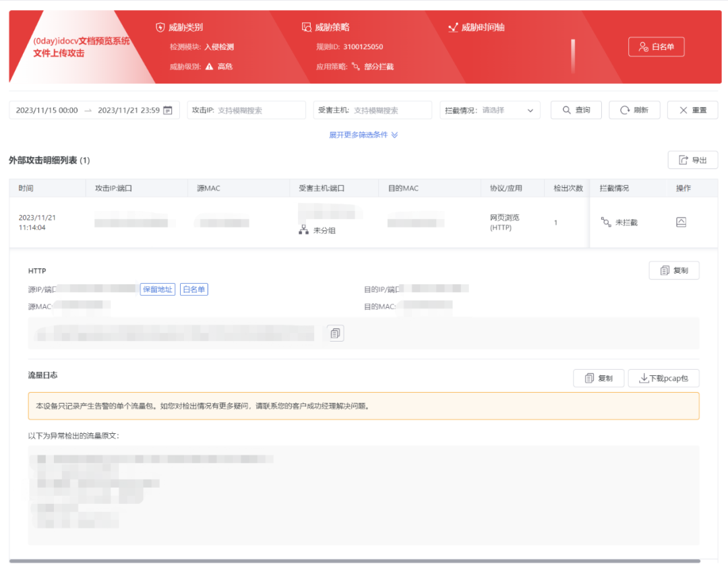Click the copy icon beside the blurred URL
Viewport: 728px width, 572px height.
click(335, 333)
